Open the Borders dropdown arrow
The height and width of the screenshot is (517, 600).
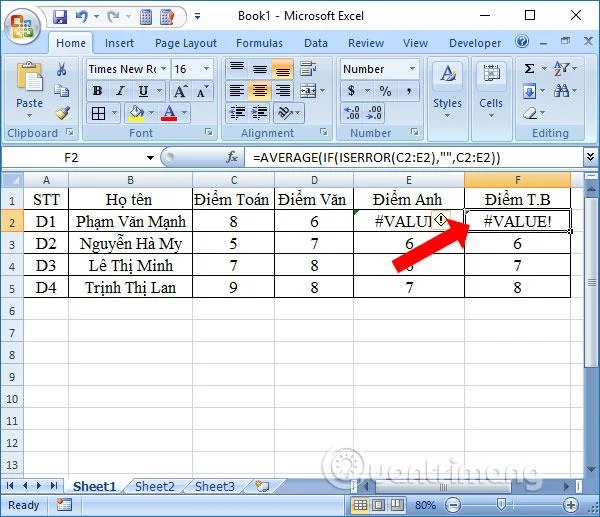point(114,113)
